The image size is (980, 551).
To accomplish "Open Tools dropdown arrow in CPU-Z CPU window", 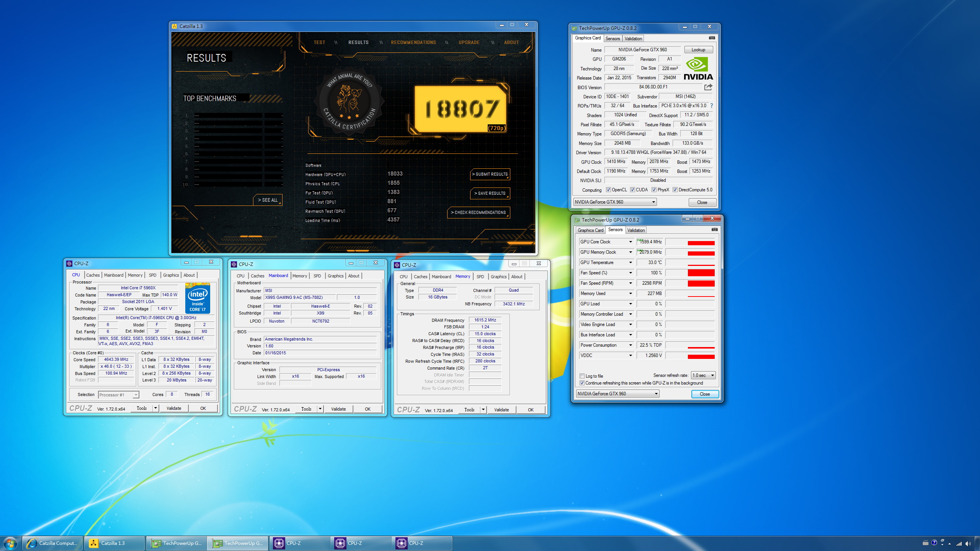I will [x=155, y=408].
